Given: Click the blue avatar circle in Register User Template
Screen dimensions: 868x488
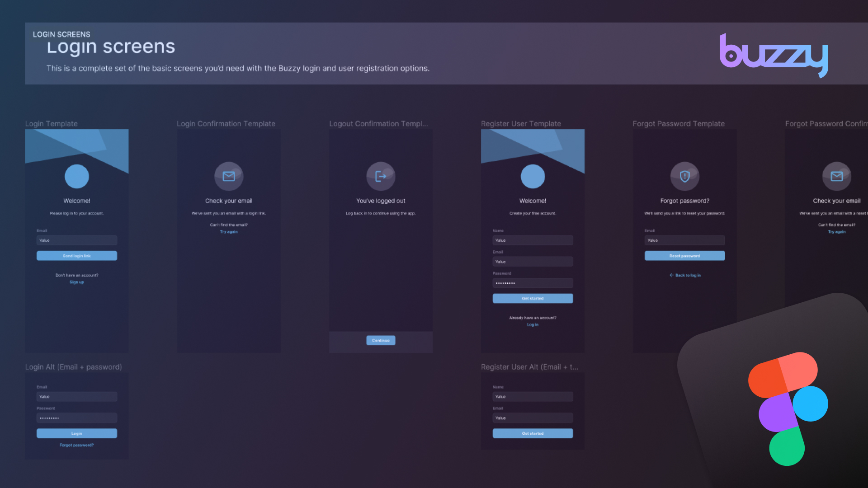Looking at the screenshot, I should (533, 176).
